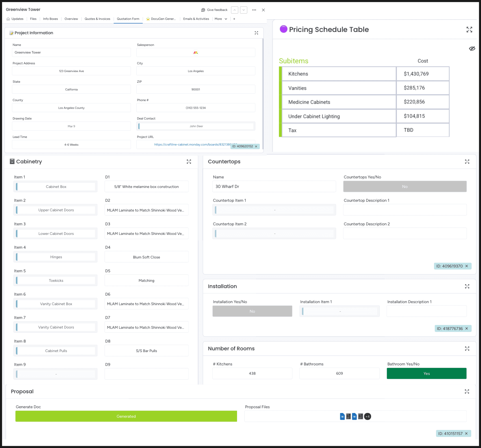Image resolution: width=481 pixels, height=448 pixels.
Task: Toggle Installation Yes/No status set to No
Action: (x=252, y=311)
